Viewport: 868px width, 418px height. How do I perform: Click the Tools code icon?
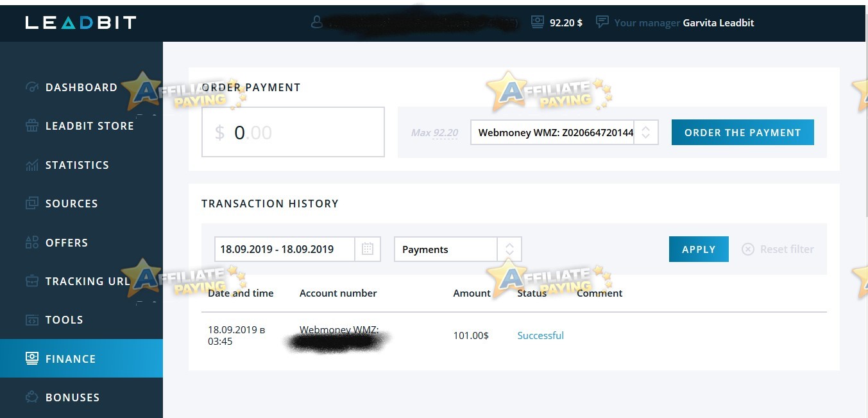tap(32, 320)
